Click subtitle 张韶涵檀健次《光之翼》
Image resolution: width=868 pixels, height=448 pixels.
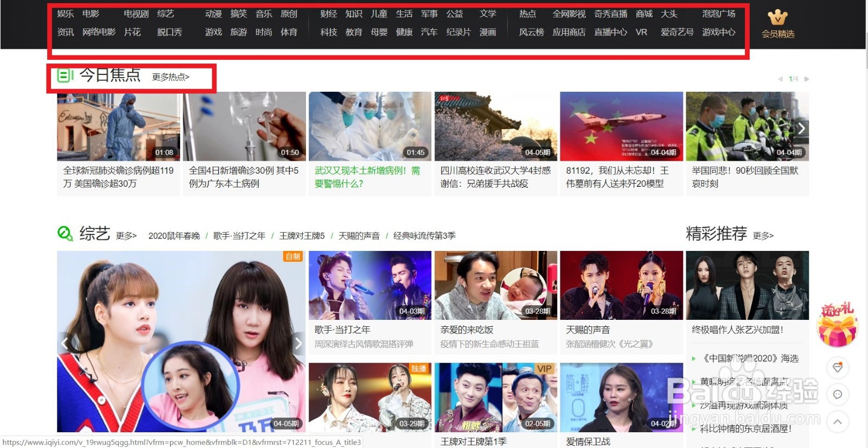point(609,344)
